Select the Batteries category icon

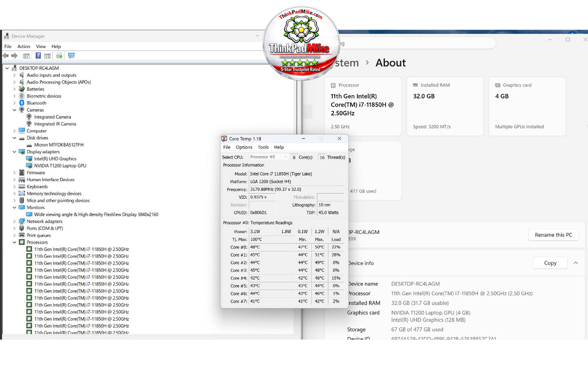[22, 89]
